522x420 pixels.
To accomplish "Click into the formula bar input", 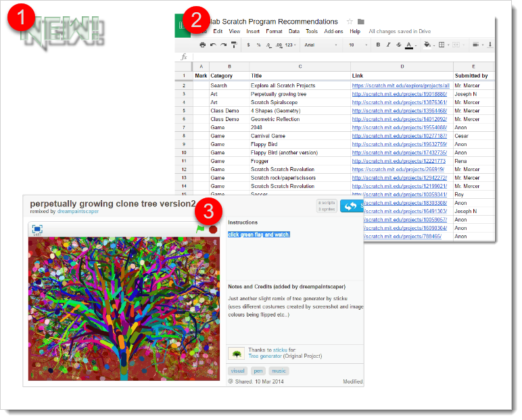I will pyautogui.click(x=343, y=57).
